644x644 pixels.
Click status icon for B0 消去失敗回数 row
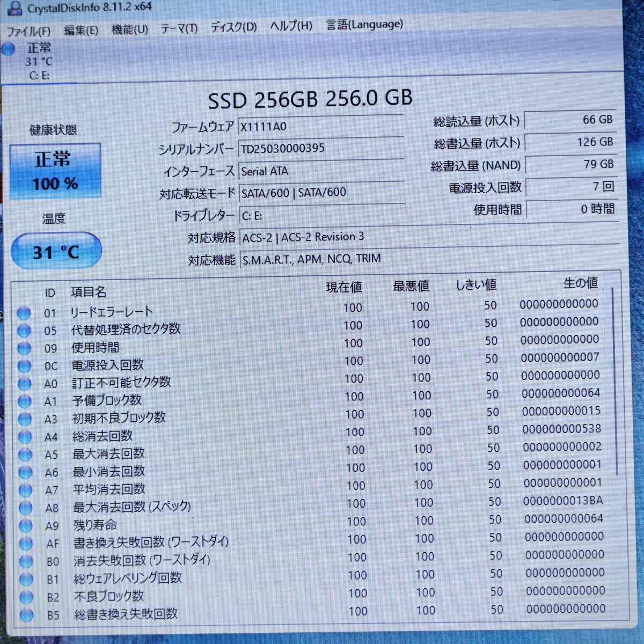click(x=26, y=561)
